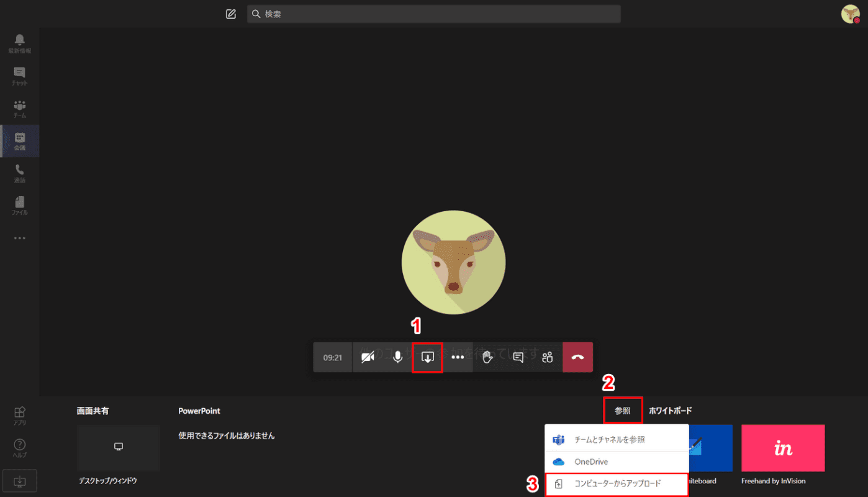868x497 pixels.
Task: Click the 参照 browse button
Action: [623, 411]
